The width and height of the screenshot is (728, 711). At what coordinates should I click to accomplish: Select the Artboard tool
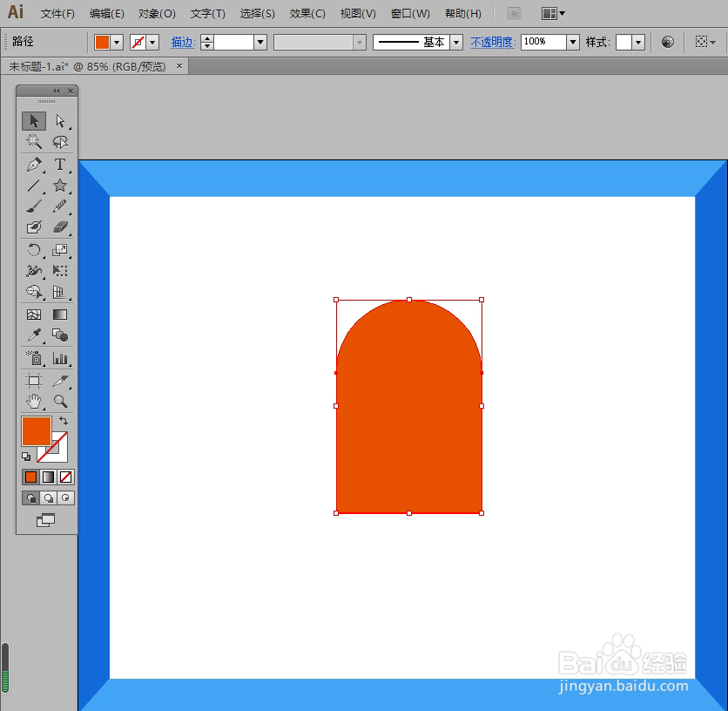point(34,381)
